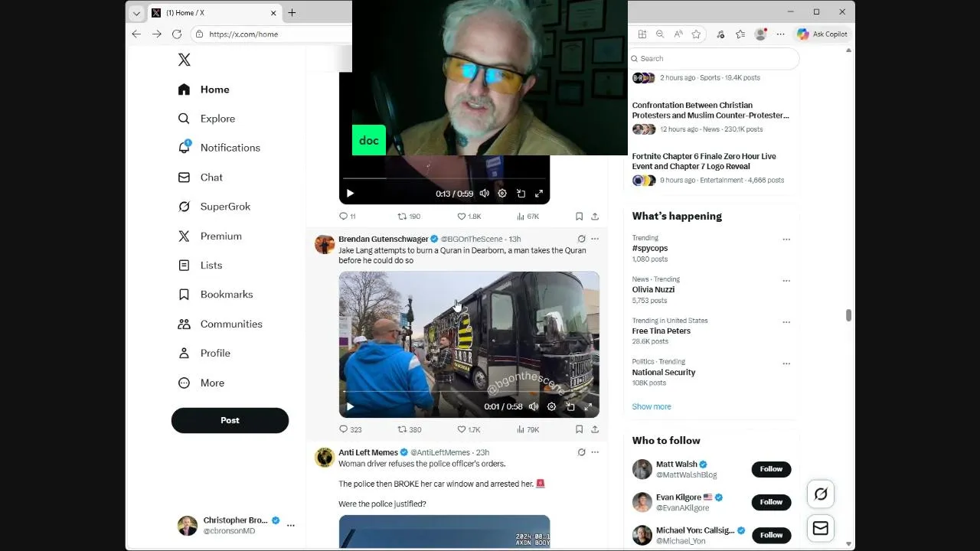Like the top post with 1.8K likes
This screenshot has height=551, width=980.
[x=469, y=217]
